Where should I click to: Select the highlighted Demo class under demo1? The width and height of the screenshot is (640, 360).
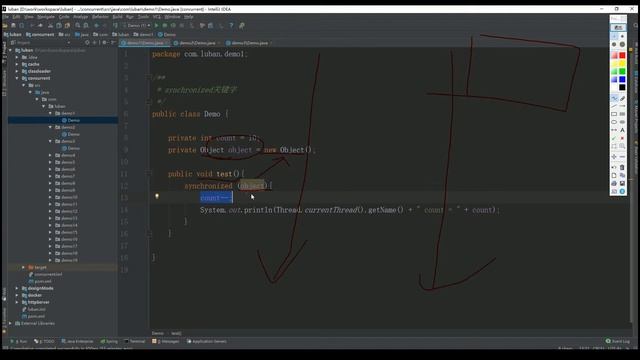(x=71, y=120)
